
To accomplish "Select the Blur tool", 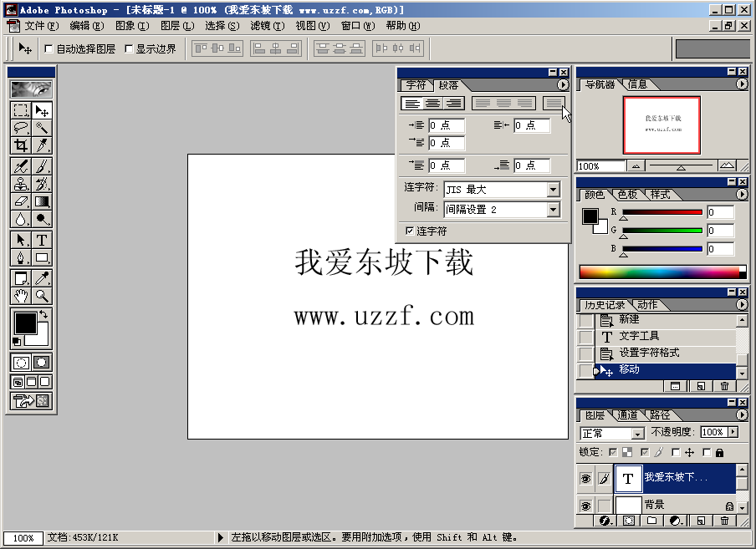I will tap(21, 219).
